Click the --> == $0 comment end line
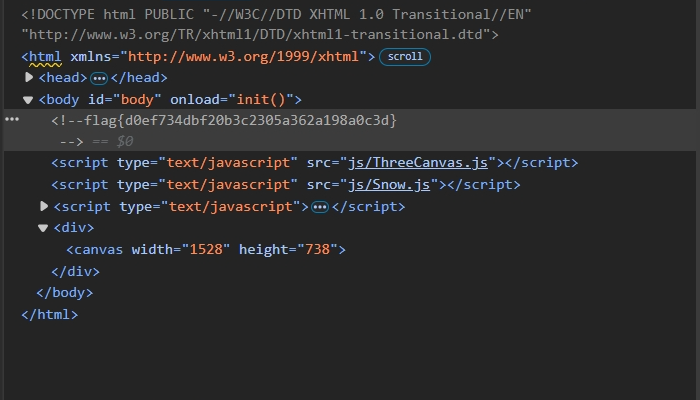Viewport: 700px width, 400px height. 96,142
